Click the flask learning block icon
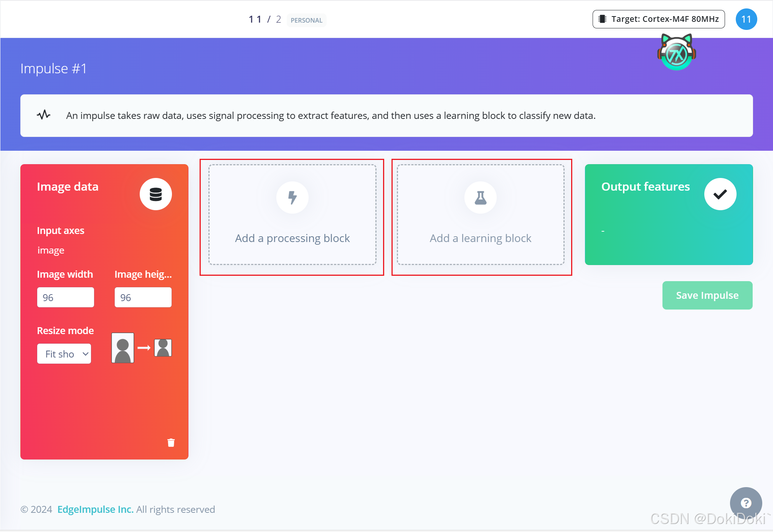The height and width of the screenshot is (532, 773). pos(480,198)
